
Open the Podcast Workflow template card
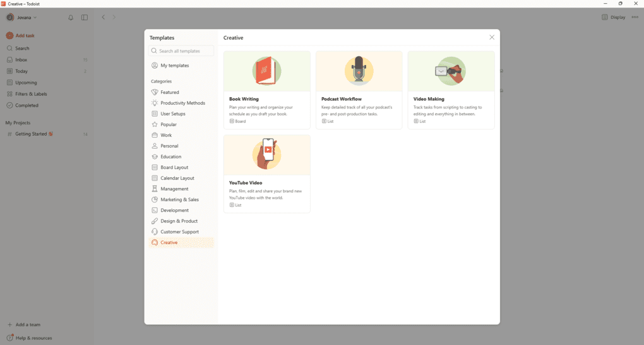coord(359,90)
